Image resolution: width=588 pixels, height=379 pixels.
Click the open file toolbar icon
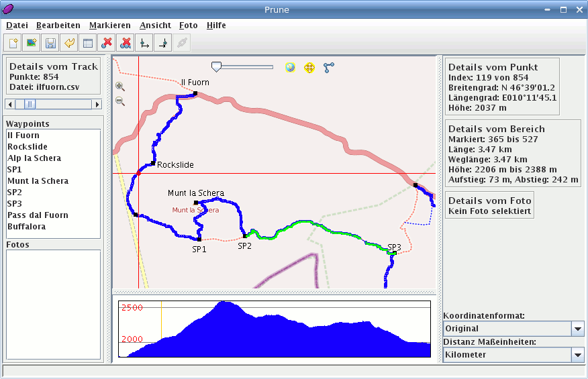tap(13, 44)
